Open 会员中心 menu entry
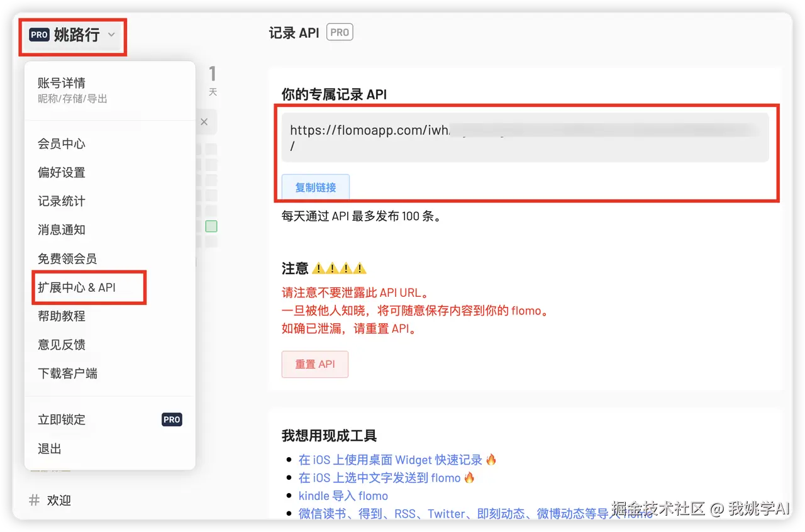Image resolution: width=805 pixels, height=532 pixels. 61,144
